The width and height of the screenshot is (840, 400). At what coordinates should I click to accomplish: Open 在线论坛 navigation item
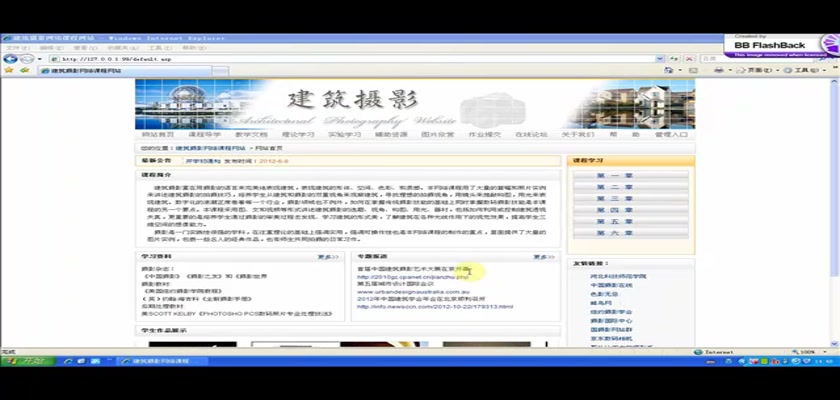(531, 134)
